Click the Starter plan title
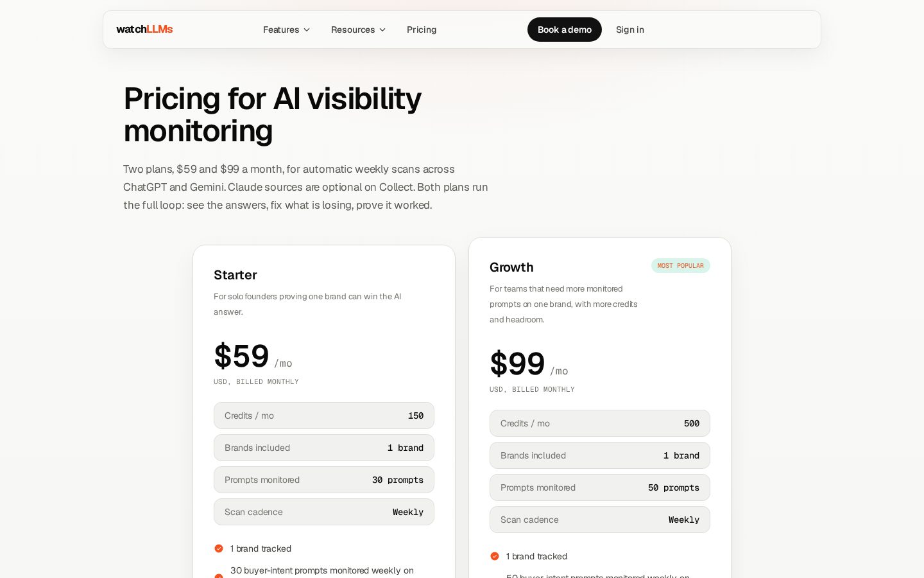The image size is (924, 578). click(235, 275)
